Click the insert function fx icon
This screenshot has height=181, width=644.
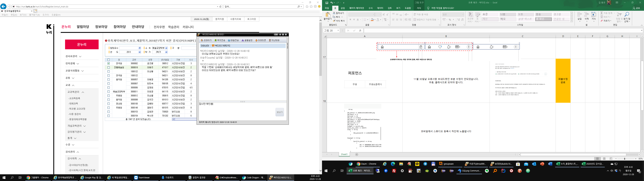[360, 31]
